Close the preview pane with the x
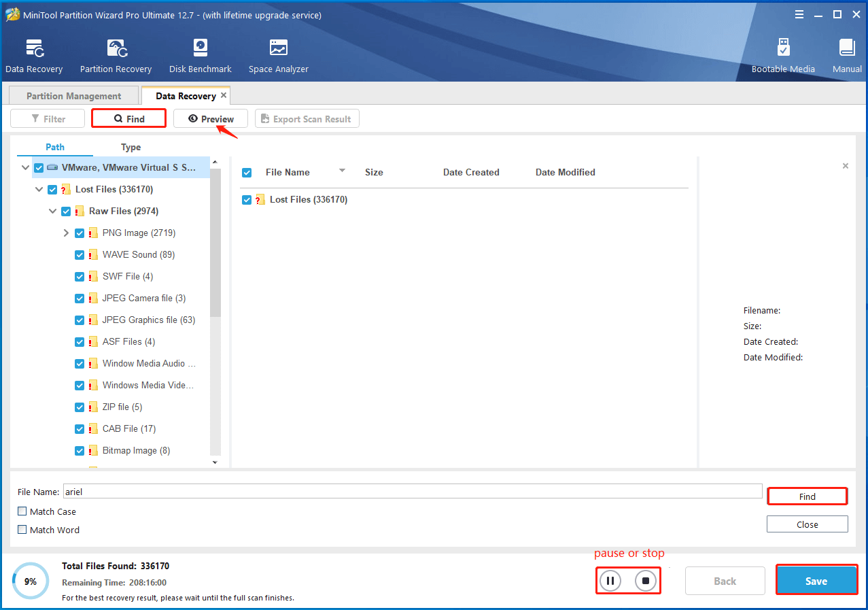Screen dimensions: 868x610 (846, 166)
